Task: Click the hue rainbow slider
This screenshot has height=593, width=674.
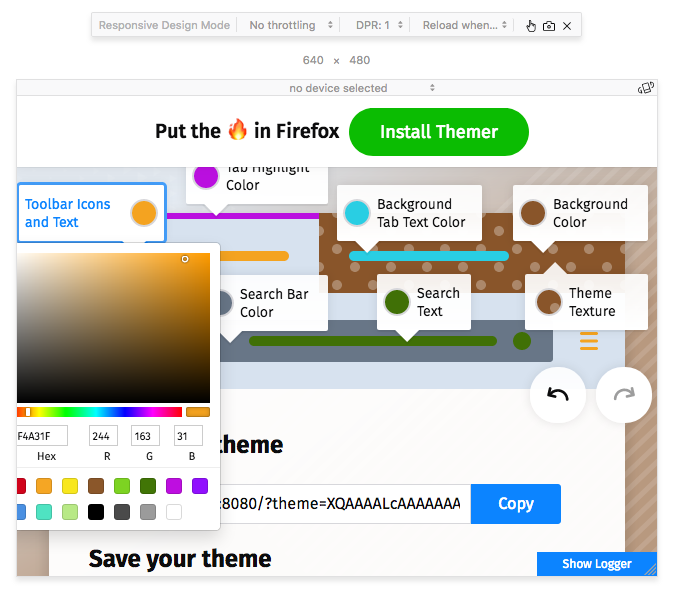Action: tap(99, 412)
